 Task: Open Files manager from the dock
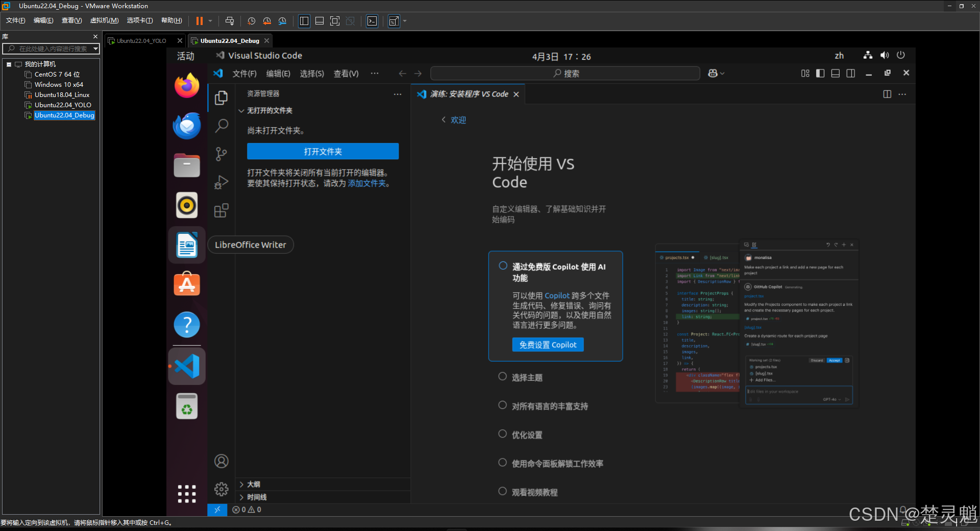(187, 165)
